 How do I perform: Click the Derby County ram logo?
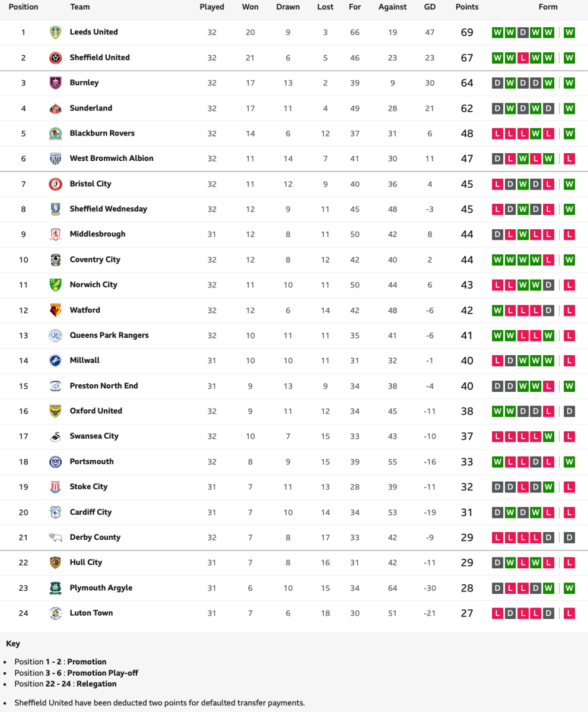pos(55,537)
